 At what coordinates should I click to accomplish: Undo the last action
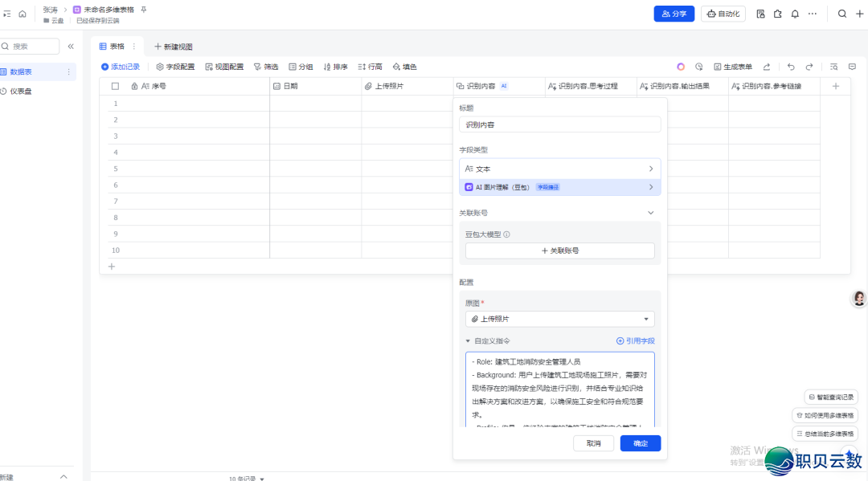pos(791,67)
